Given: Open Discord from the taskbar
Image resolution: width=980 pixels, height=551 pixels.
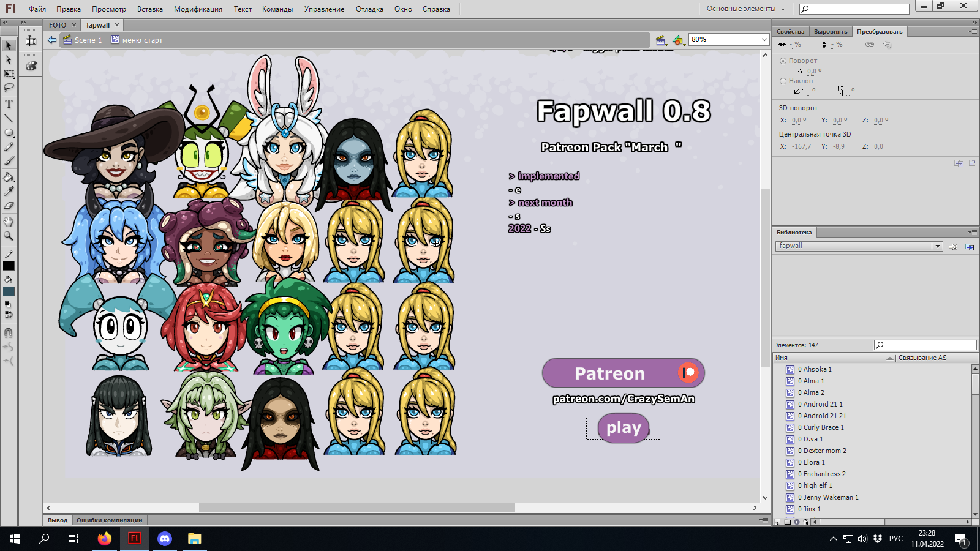Looking at the screenshot, I should coord(165,539).
